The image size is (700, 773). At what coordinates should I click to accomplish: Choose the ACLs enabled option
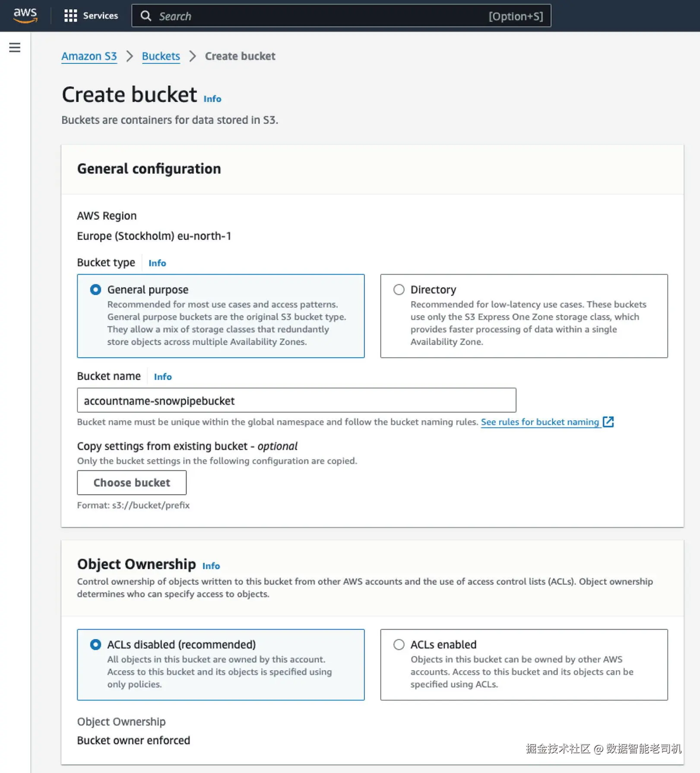pyautogui.click(x=399, y=645)
